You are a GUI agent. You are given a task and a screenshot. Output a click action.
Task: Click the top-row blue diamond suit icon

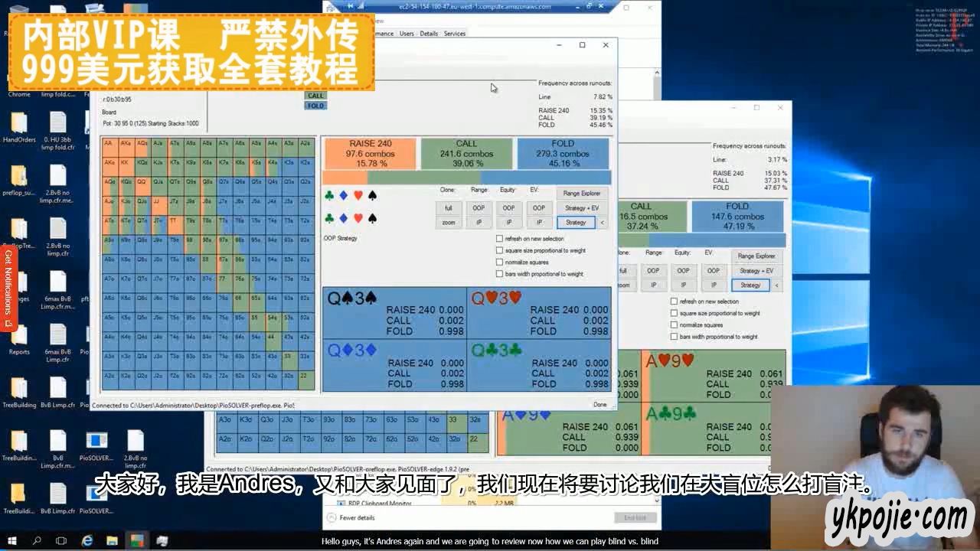click(344, 195)
